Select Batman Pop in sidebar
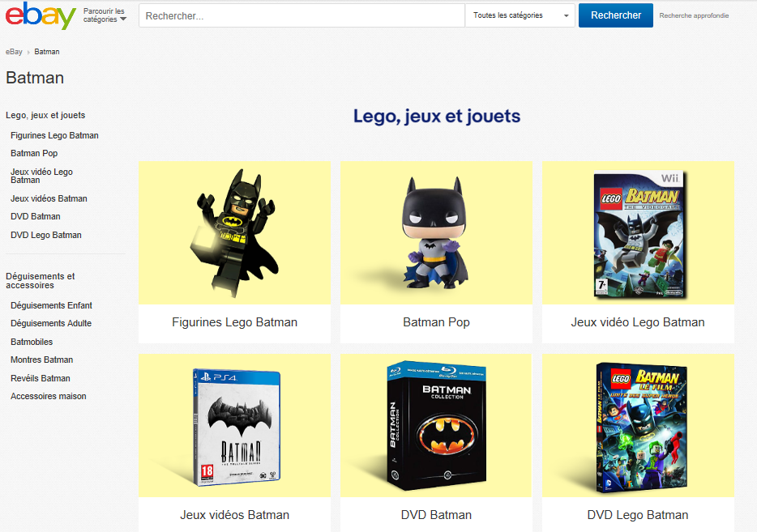Viewport: 757px width, 532px height. pyautogui.click(x=34, y=153)
